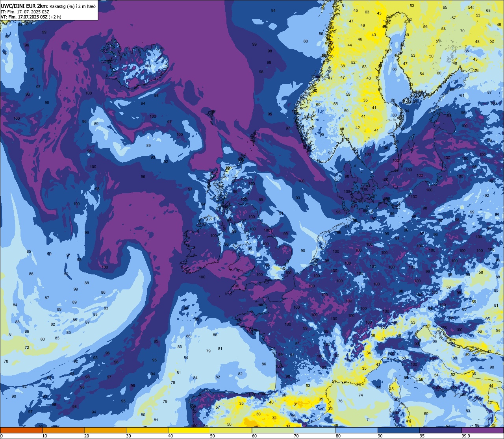Click map value '39' in the Alps region

(x=373, y=335)
